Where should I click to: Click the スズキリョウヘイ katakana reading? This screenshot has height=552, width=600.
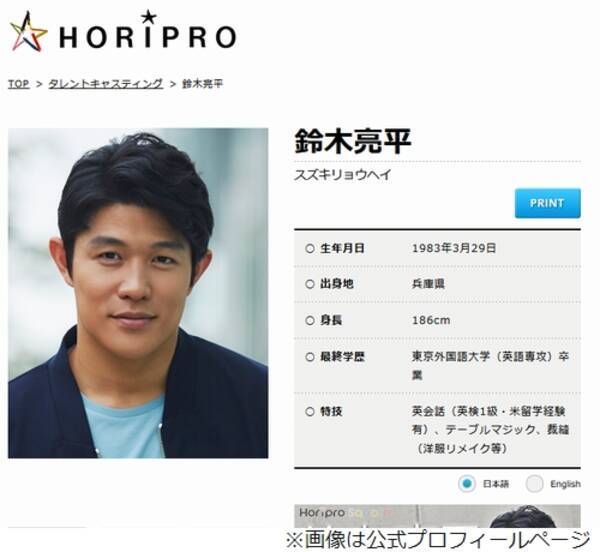(x=342, y=175)
